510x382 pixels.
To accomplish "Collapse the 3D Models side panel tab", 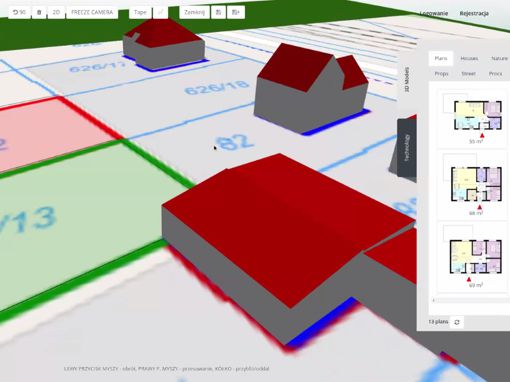I will [407, 79].
